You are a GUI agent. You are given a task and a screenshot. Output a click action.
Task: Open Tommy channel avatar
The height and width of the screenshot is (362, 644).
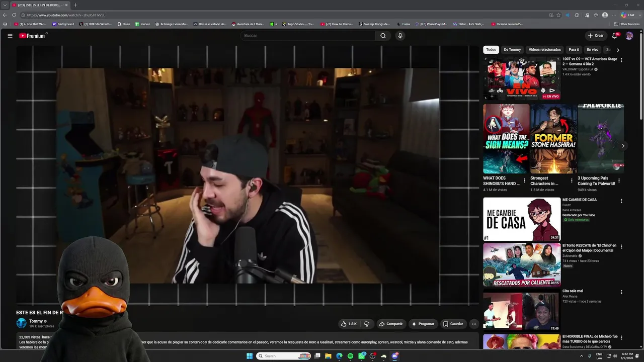point(21,323)
